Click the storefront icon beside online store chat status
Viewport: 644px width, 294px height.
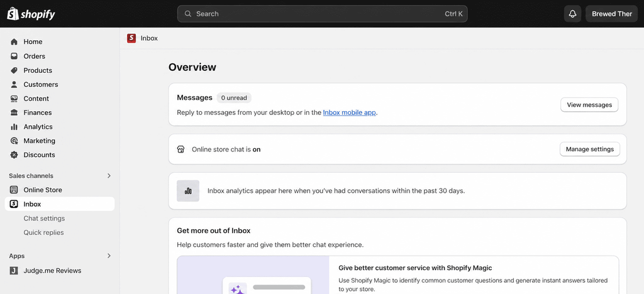coord(180,150)
